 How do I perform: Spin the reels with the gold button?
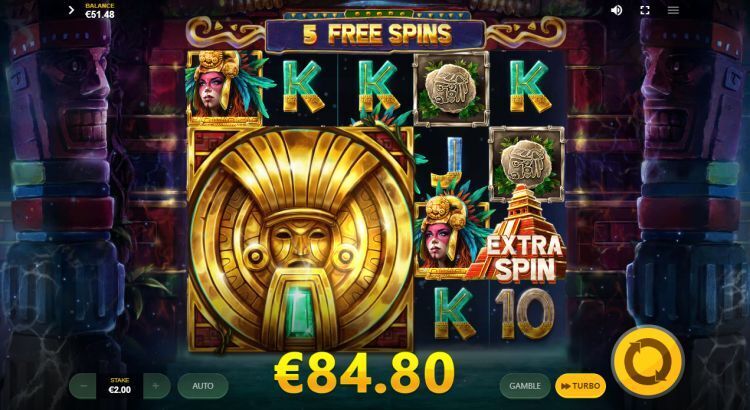[647, 361]
